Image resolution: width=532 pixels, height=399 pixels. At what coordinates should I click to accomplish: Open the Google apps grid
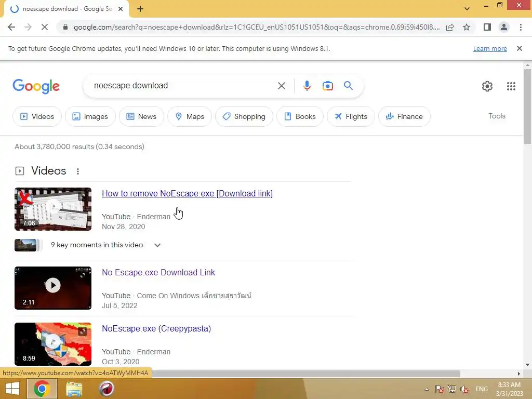point(511,86)
